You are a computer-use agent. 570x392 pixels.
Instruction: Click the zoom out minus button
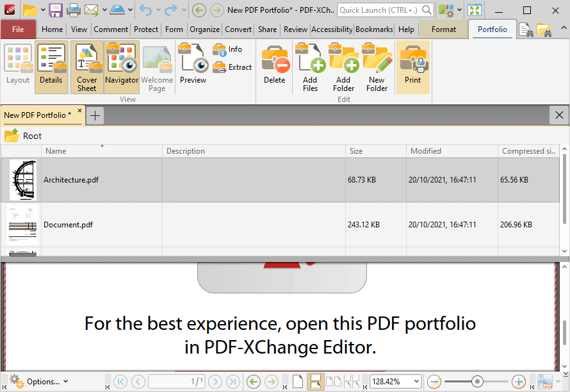coord(434,382)
